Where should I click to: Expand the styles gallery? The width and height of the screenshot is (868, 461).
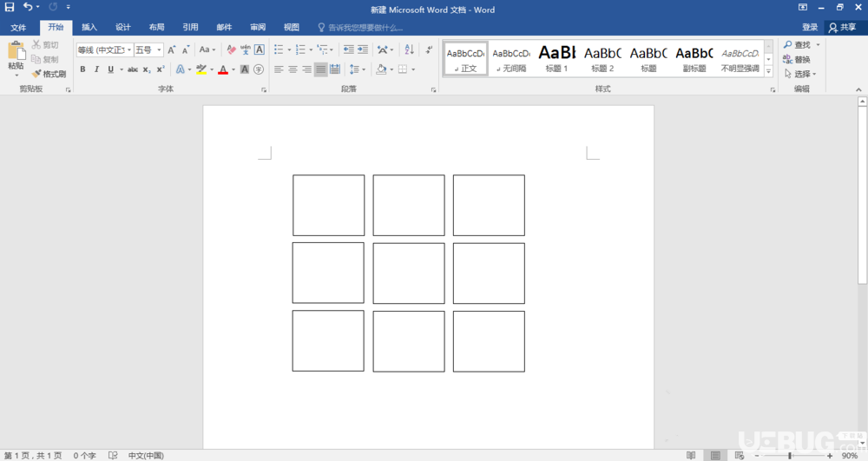[x=768, y=71]
